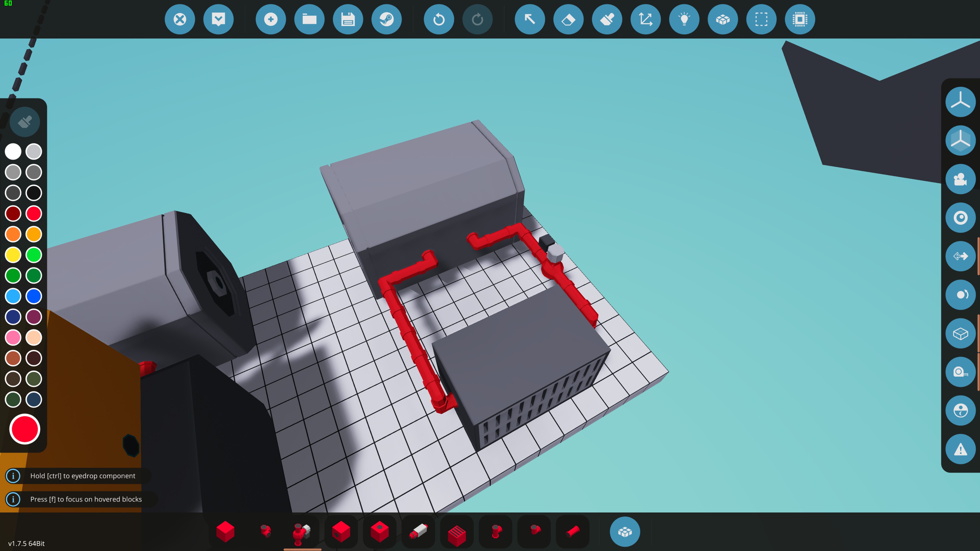This screenshot has width=980, height=551.
Task: Toggle the mirror mode arrows button
Action: point(960,256)
